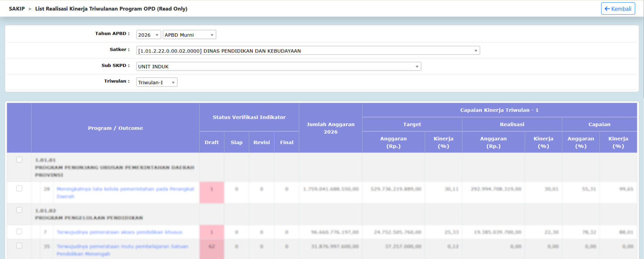Image resolution: width=644 pixels, height=259 pixels.
Task: Click Anggaran (%) header under Capaian
Action: click(x=581, y=142)
